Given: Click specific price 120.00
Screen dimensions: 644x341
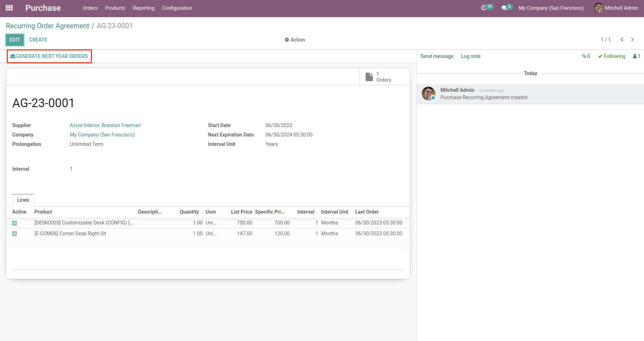Looking at the screenshot, I should point(282,233).
